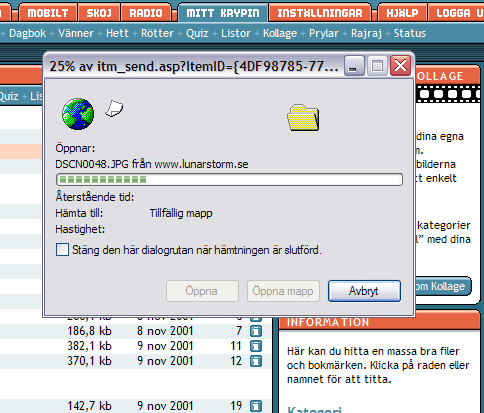Open the INSTÄLLNINGAR tab
Viewport: 484px width, 413px height.
tap(320, 13)
